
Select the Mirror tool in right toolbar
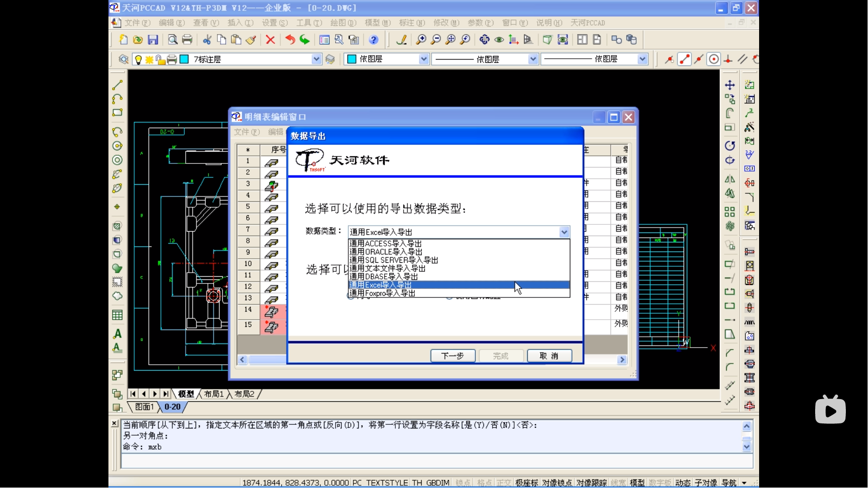coord(730,179)
